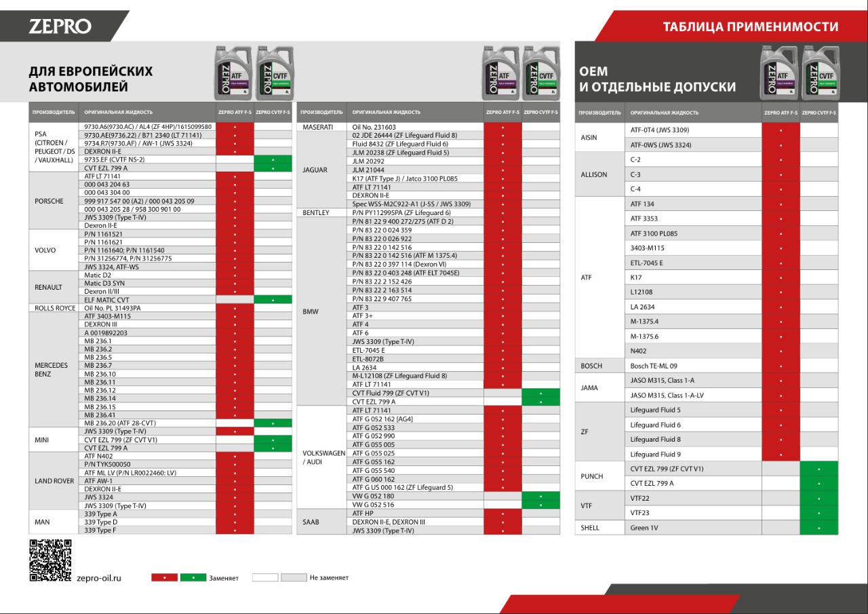
Task: Click the green CVTF cell for VTF22
Action: 819,498
